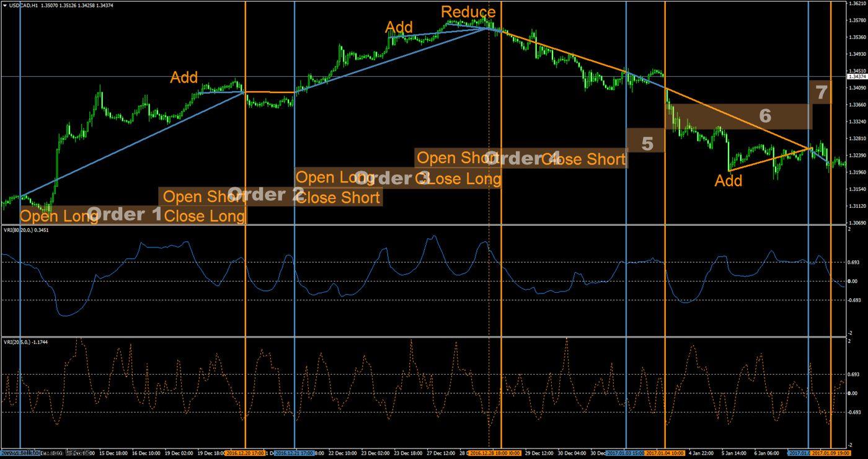Select the 2017.01.04 10:00 time marker
The image size is (868, 459).
pyautogui.click(x=665, y=453)
